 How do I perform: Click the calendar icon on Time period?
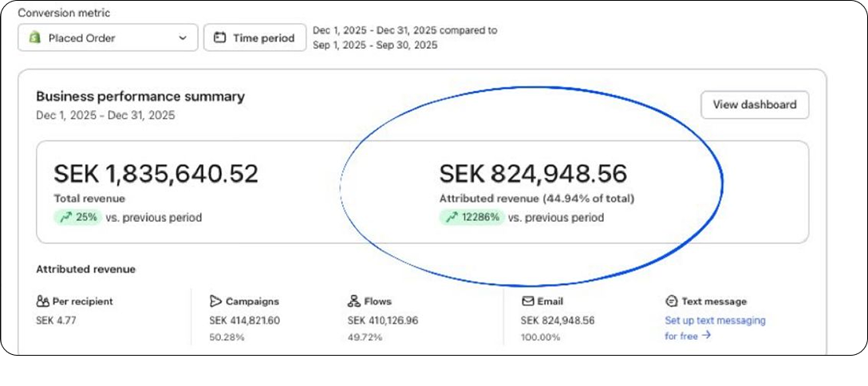(219, 38)
